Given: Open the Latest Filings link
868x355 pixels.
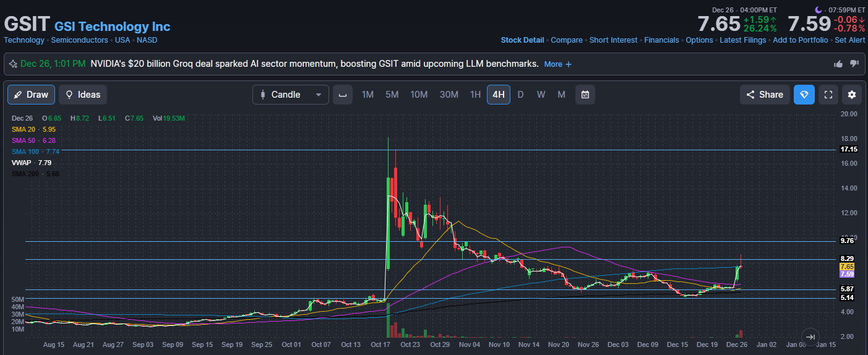Looking at the screenshot, I should click(x=743, y=40).
